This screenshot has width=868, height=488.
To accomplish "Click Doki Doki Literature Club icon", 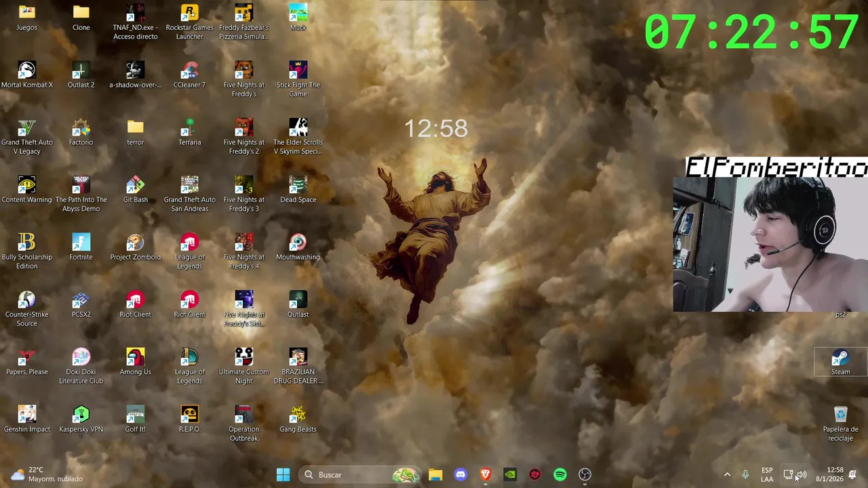I will click(81, 367).
